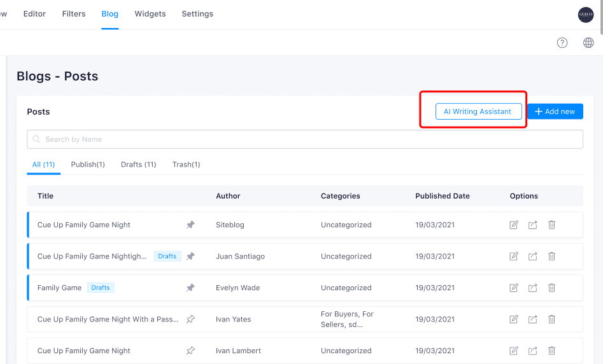This screenshot has height=364, width=603.
Task: Share the Evelyn Wade post
Action: pos(533,288)
